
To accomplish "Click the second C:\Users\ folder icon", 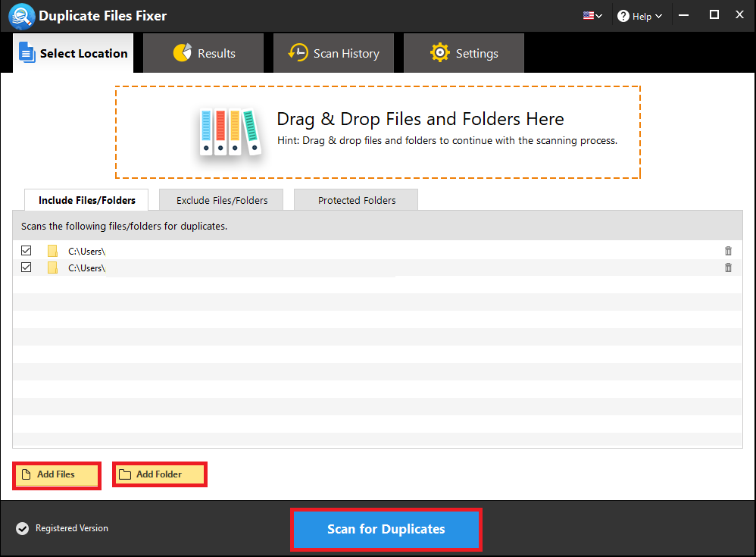I will 52,268.
